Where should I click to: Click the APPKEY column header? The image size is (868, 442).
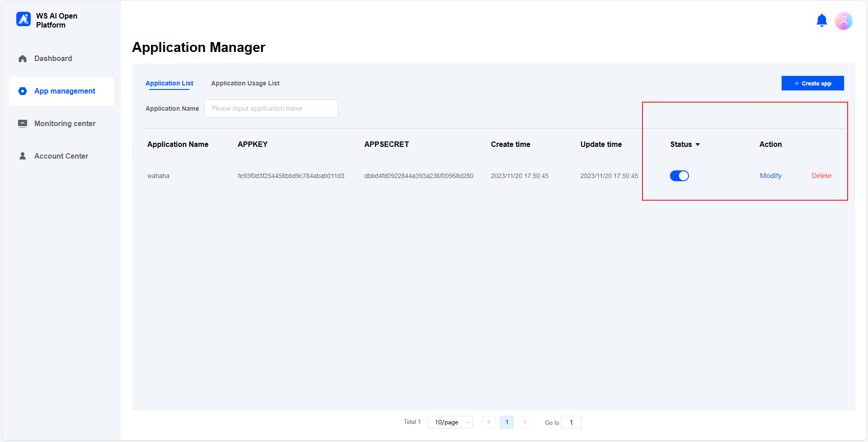[x=252, y=144]
